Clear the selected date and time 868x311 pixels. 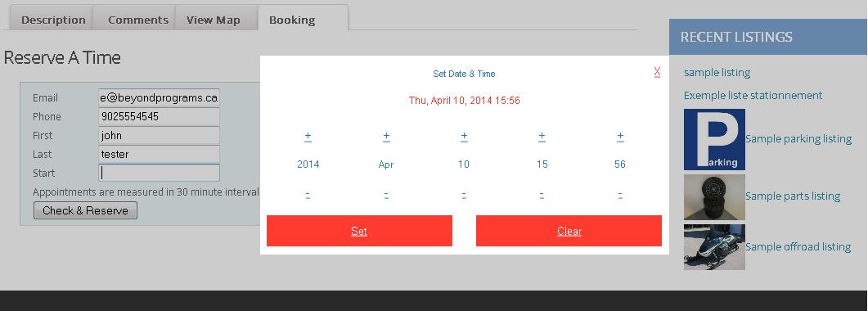point(569,231)
